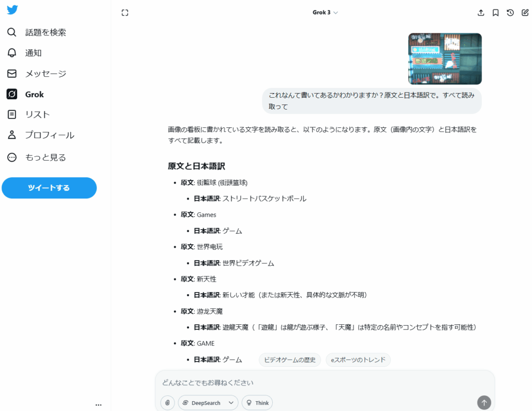The width and height of the screenshot is (532, 411).
Task: Click the text ストリートバスケットボール
Action: coord(264,198)
